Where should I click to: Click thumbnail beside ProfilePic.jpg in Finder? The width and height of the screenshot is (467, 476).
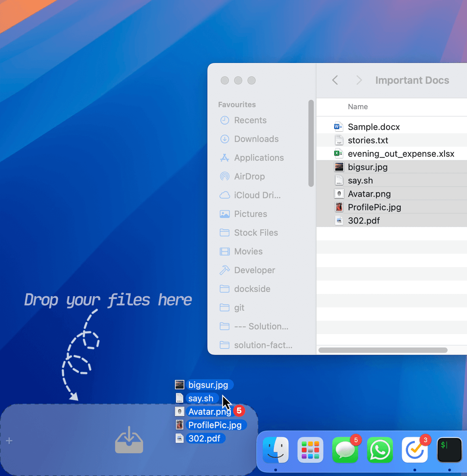click(x=339, y=207)
